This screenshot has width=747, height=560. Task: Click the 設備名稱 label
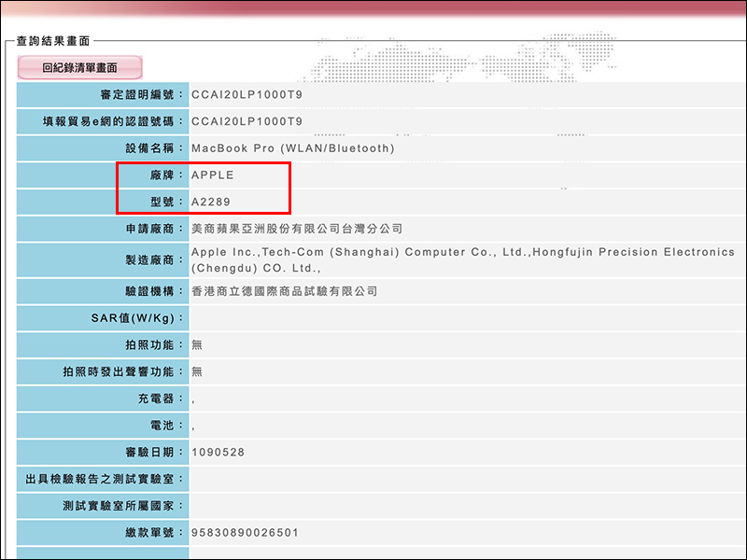click(x=154, y=148)
